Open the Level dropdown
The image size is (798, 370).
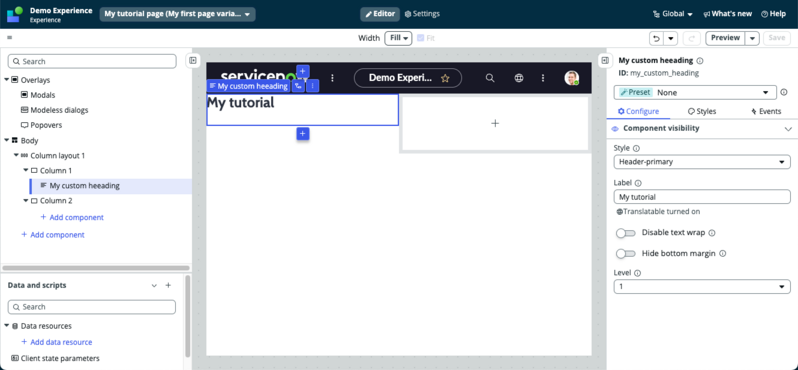pos(702,287)
